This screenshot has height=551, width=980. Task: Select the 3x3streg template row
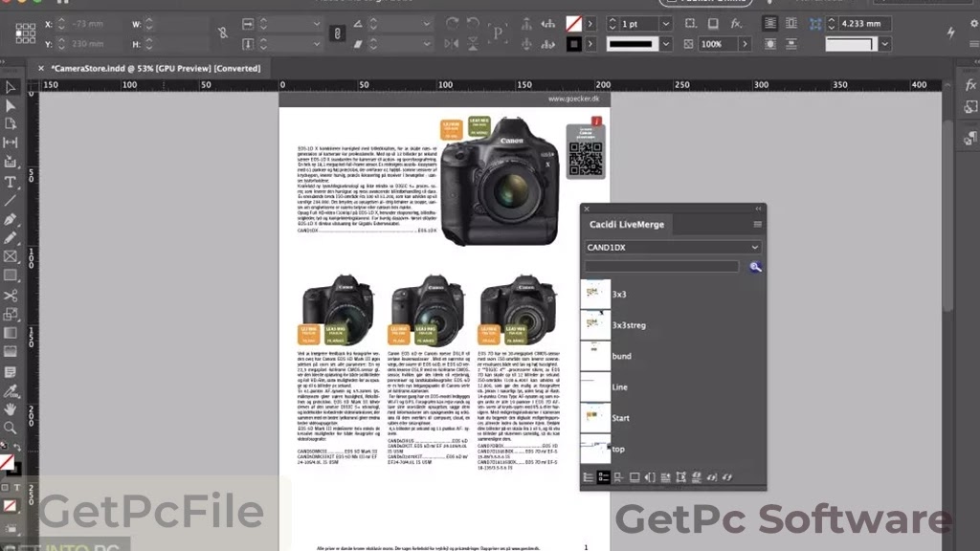pyautogui.click(x=673, y=325)
